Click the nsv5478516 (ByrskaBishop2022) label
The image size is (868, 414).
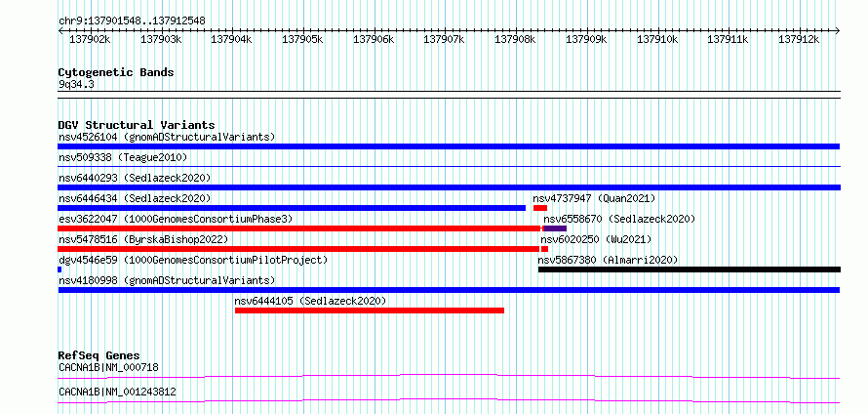coord(143,239)
